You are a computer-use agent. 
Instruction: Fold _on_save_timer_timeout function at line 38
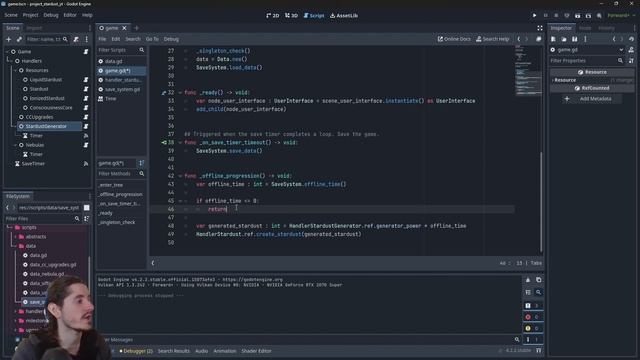pyautogui.click(x=180, y=142)
